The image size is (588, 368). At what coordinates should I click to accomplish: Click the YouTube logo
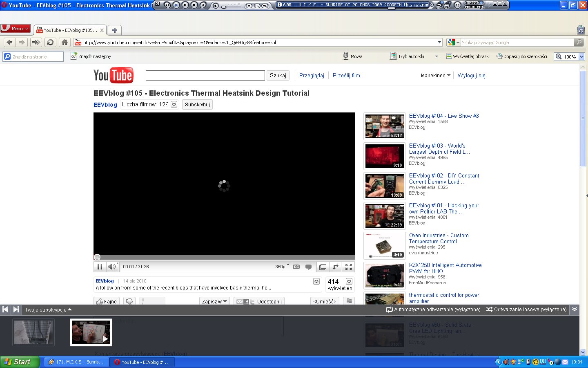(114, 75)
